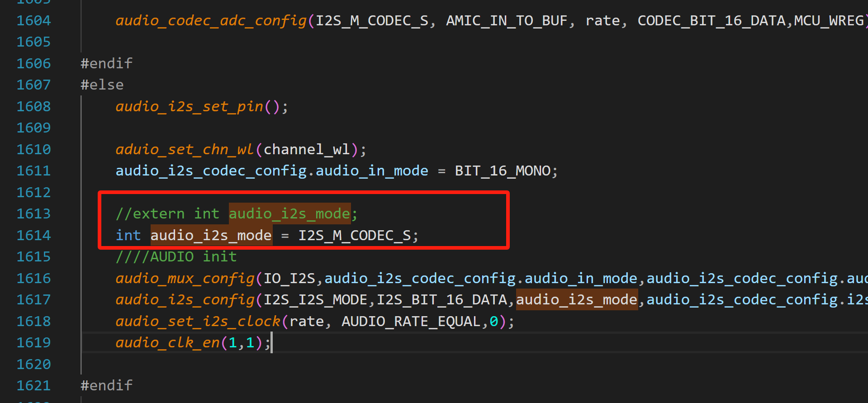Click line number 1611 in gutter
This screenshot has height=403, width=868.
34,171
